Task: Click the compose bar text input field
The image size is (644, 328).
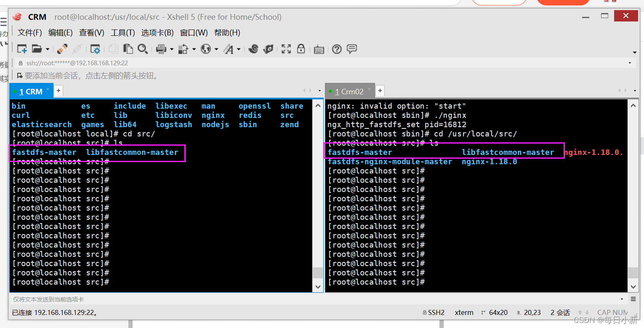Action: (x=314, y=299)
